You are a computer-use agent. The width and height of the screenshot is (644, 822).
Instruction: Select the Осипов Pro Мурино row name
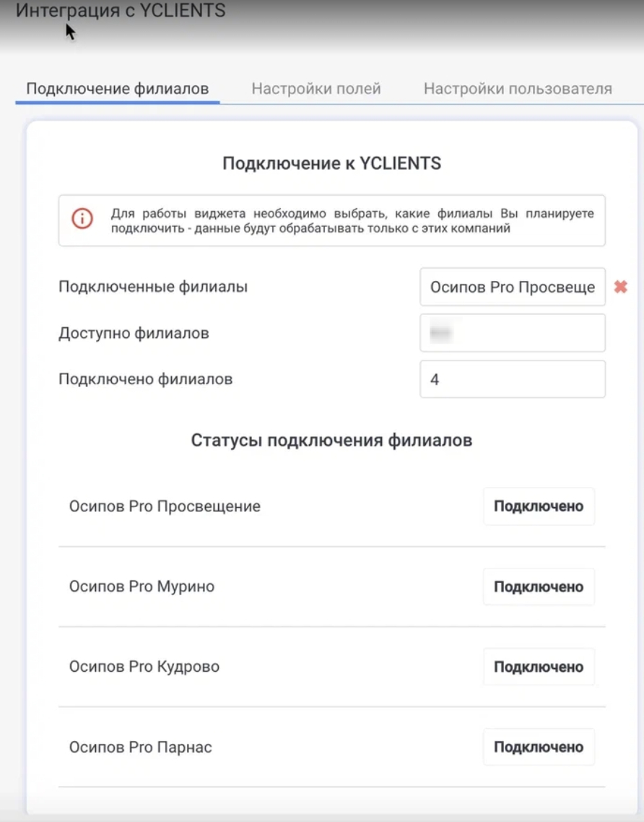[142, 587]
